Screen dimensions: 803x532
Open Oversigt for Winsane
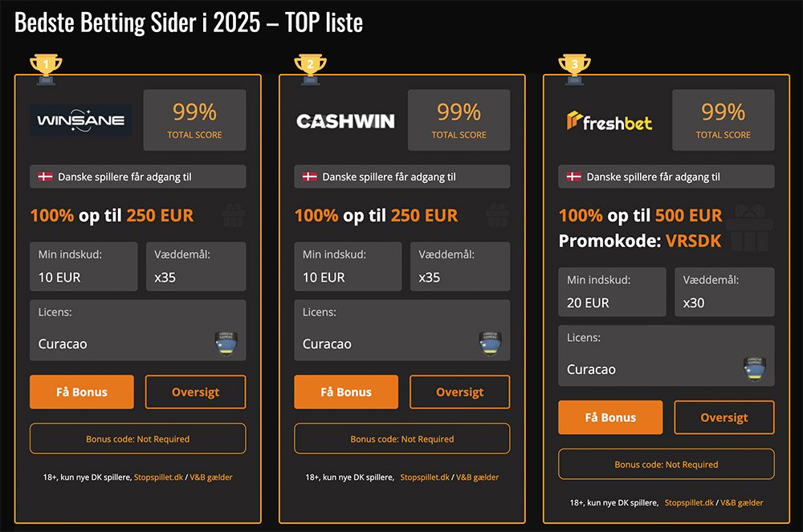[x=195, y=392]
